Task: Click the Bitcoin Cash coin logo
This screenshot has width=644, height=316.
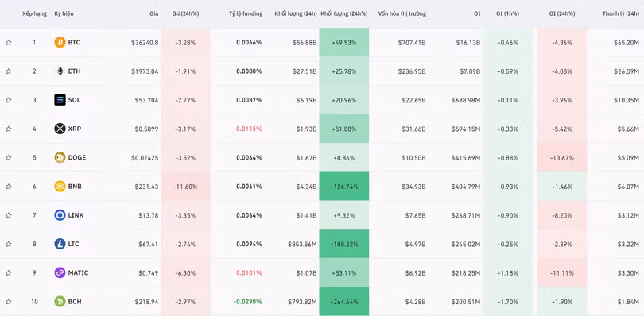Action: point(60,301)
